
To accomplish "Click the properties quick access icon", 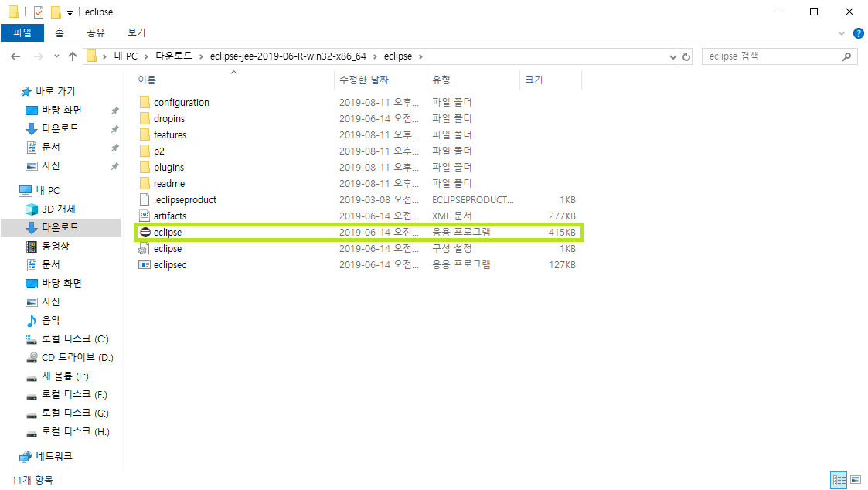I will (x=38, y=12).
